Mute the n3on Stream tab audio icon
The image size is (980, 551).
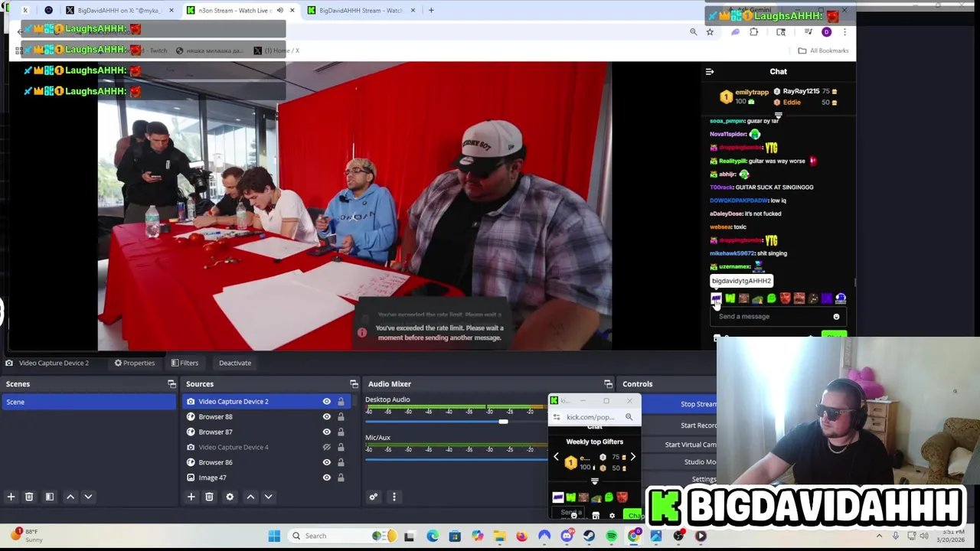click(280, 11)
